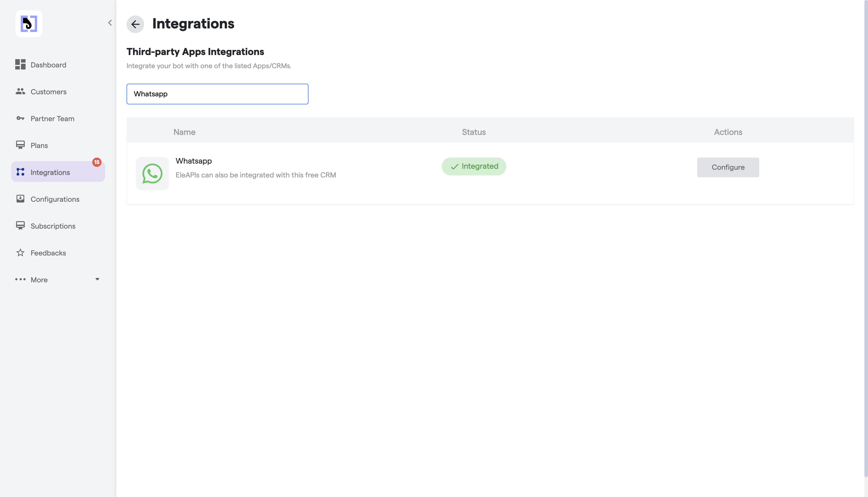Focus the Whatsapp search input field
Viewport: 868px width, 497px height.
pos(217,94)
